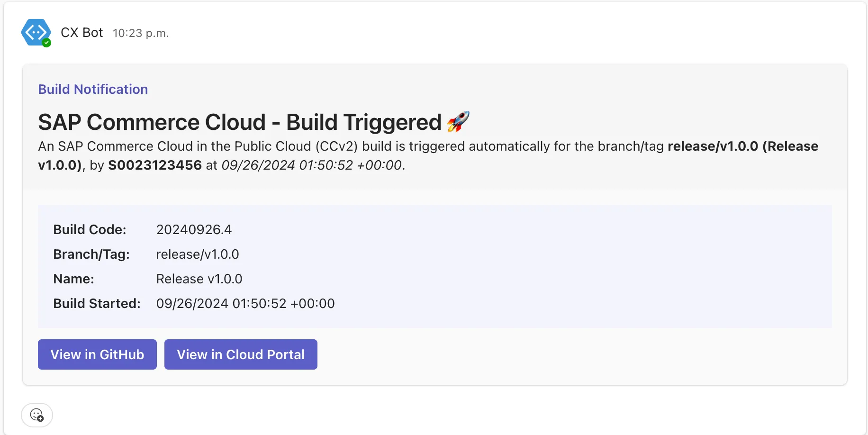Click the Build Code label

coord(90,229)
